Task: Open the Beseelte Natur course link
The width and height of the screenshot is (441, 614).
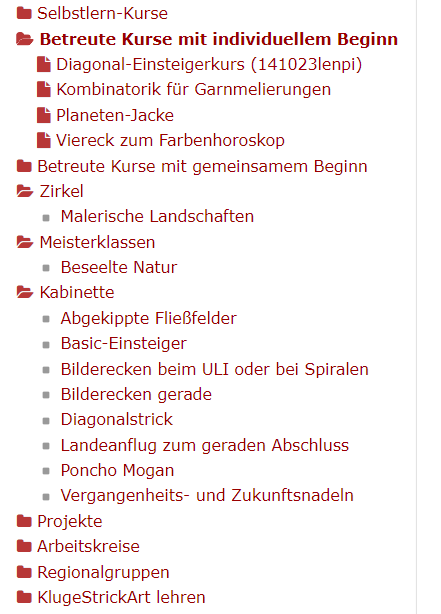Action: click(119, 267)
